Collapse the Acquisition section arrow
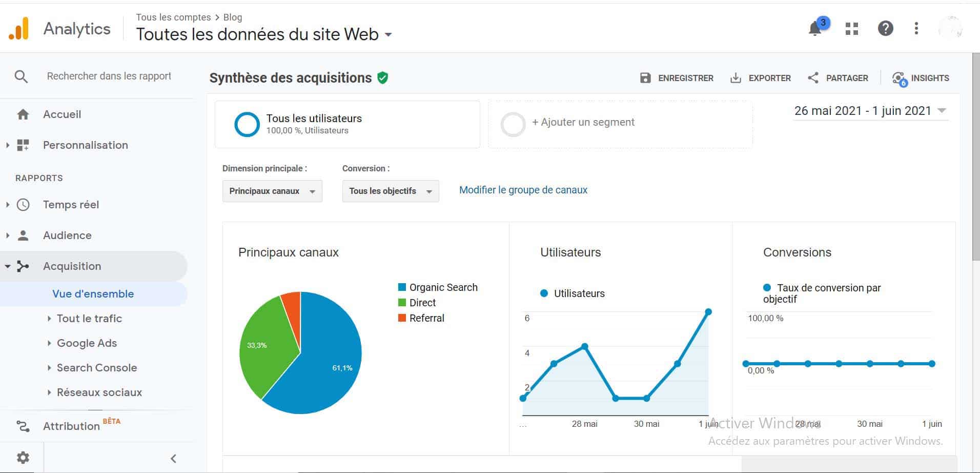980x473 pixels. [x=7, y=266]
